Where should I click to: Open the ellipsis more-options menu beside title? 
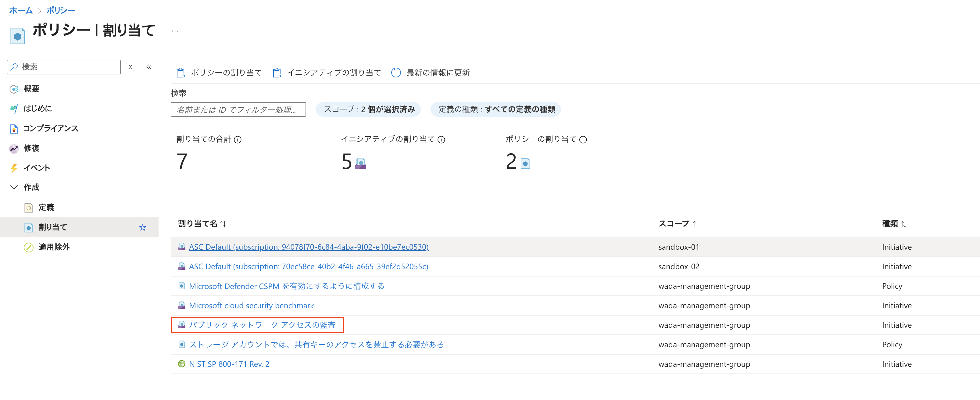coord(175,31)
